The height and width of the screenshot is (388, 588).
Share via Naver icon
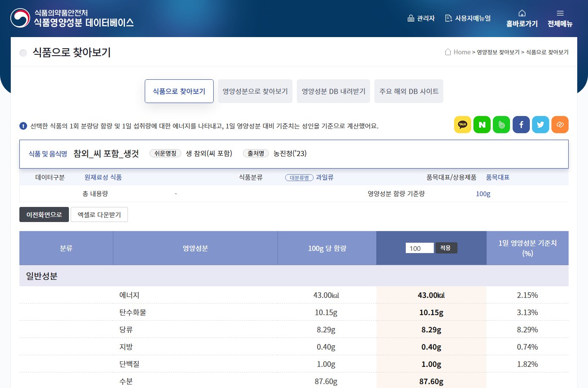click(x=482, y=125)
